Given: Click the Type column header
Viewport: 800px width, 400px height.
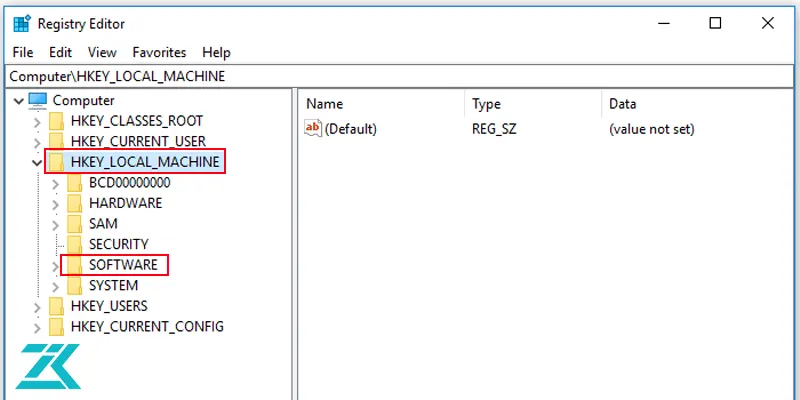Looking at the screenshot, I should 487,104.
